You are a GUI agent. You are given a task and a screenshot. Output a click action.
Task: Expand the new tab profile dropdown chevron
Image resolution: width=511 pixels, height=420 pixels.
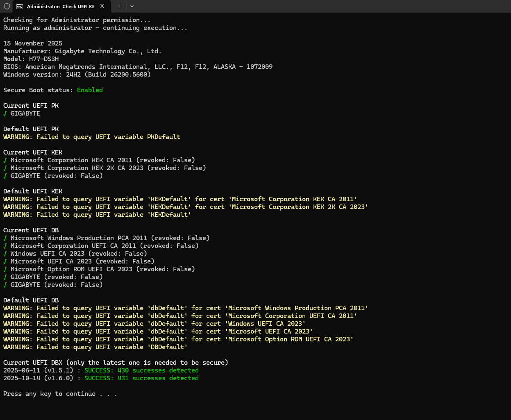tap(132, 6)
